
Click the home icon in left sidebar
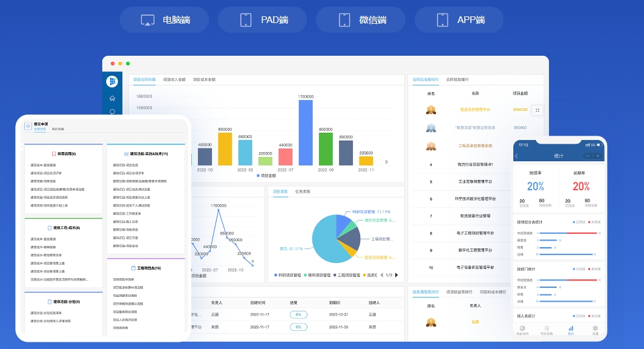[x=112, y=98]
